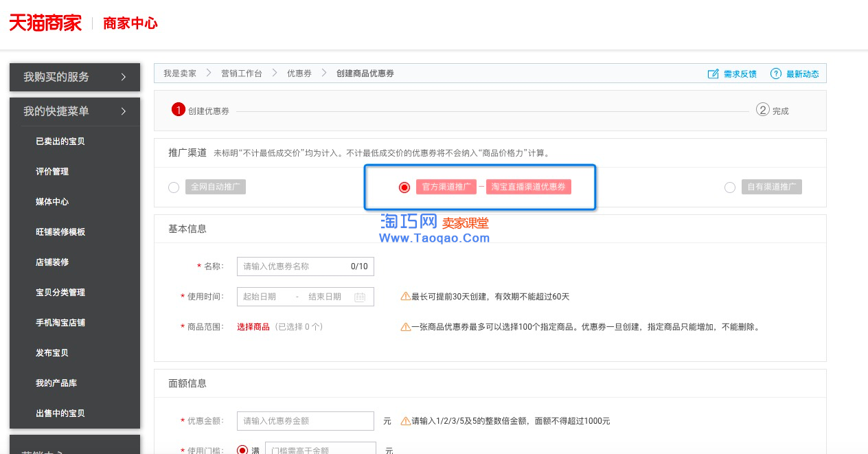The image size is (868, 454).
Task: Click the 官方渠道推广 tag
Action: tap(446, 187)
